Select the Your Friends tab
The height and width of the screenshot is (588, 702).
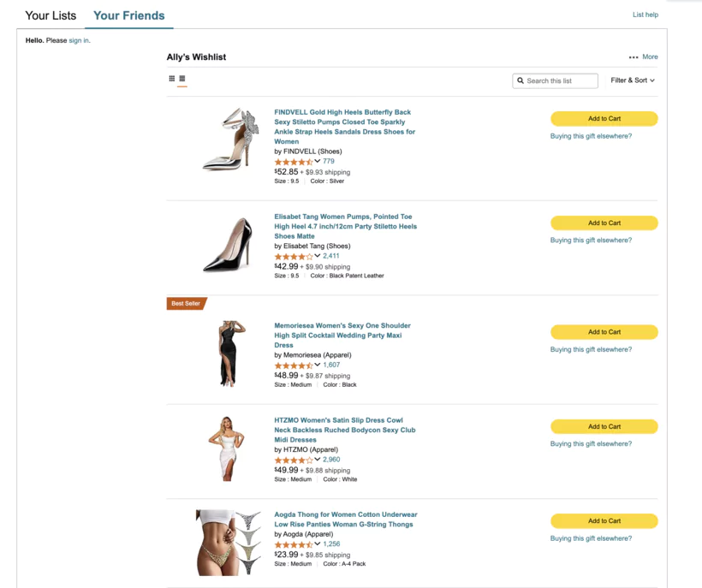pos(129,15)
